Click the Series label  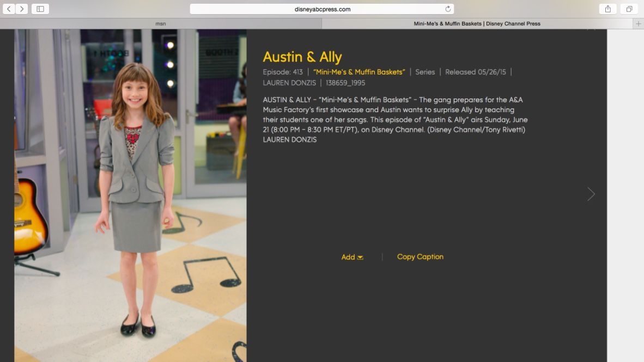pyautogui.click(x=424, y=72)
